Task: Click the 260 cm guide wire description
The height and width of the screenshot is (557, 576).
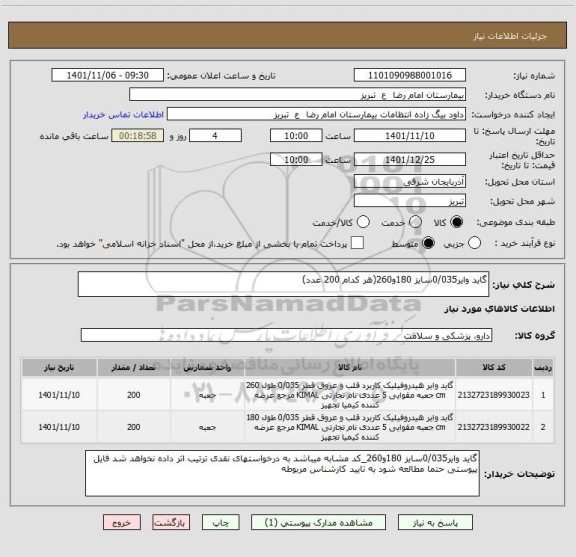Action: point(350,395)
